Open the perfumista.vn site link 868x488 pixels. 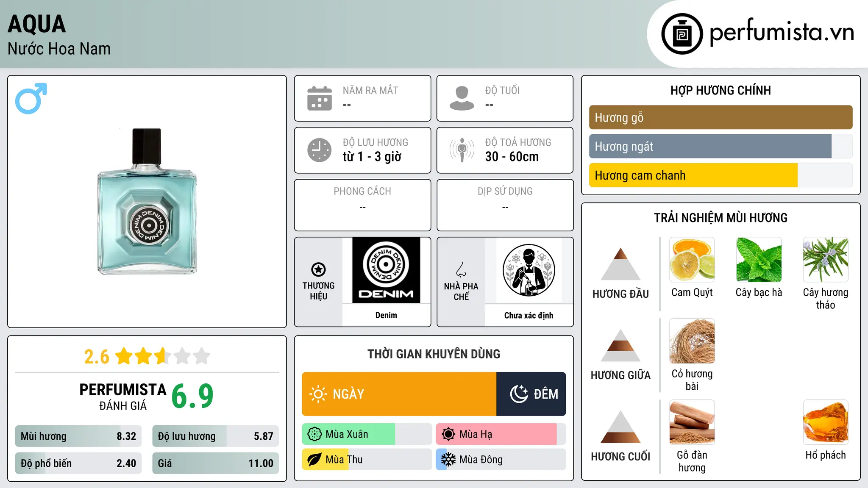pyautogui.click(x=782, y=33)
